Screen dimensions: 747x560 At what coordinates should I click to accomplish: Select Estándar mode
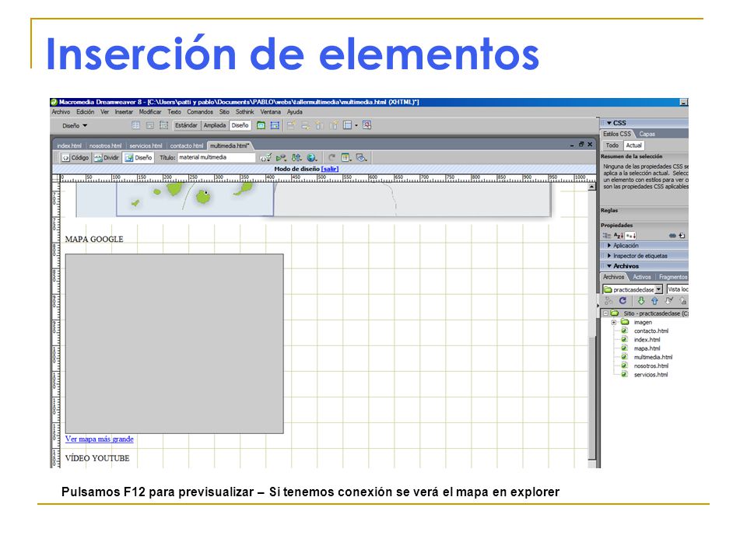pyautogui.click(x=186, y=125)
